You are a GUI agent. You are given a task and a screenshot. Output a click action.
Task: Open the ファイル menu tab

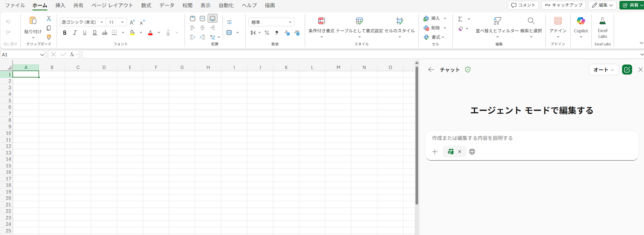point(15,5)
